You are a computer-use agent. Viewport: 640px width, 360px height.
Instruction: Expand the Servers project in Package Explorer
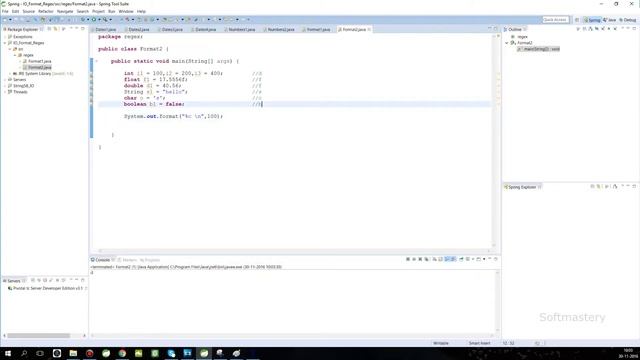pos(5,80)
